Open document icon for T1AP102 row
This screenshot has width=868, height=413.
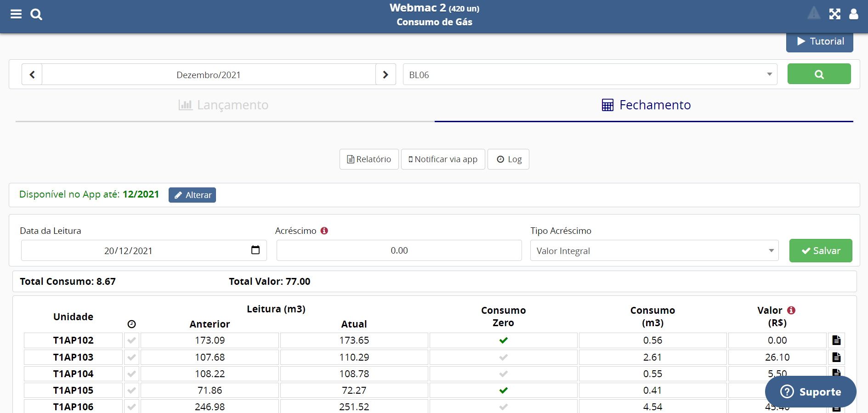click(x=836, y=340)
